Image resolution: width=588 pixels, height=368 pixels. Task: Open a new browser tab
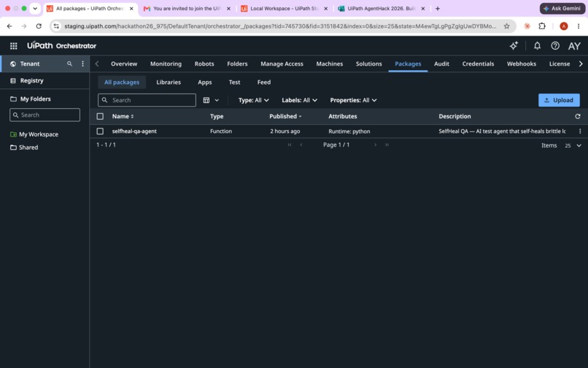coord(437,8)
